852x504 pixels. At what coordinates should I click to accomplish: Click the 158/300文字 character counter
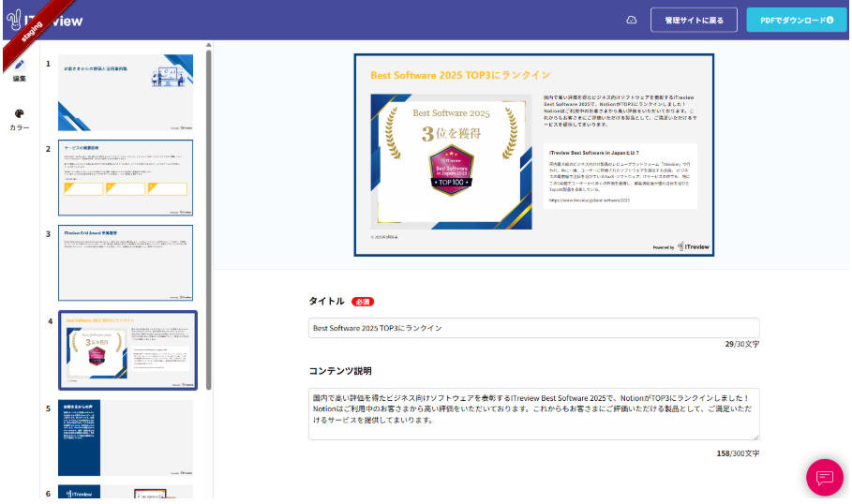point(738,453)
